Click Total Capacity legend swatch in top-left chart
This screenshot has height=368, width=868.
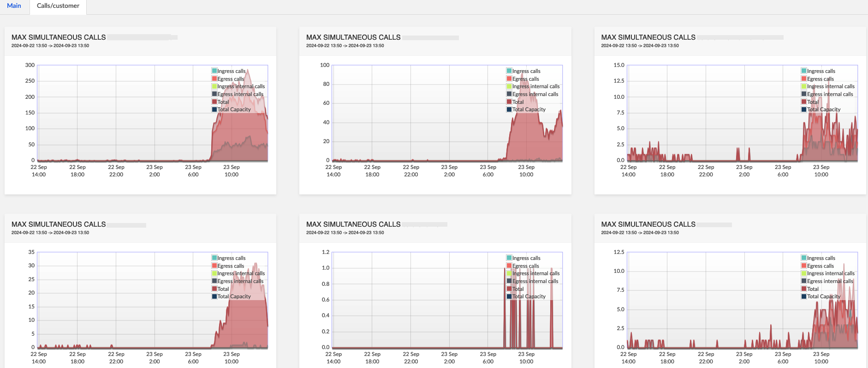coord(214,109)
